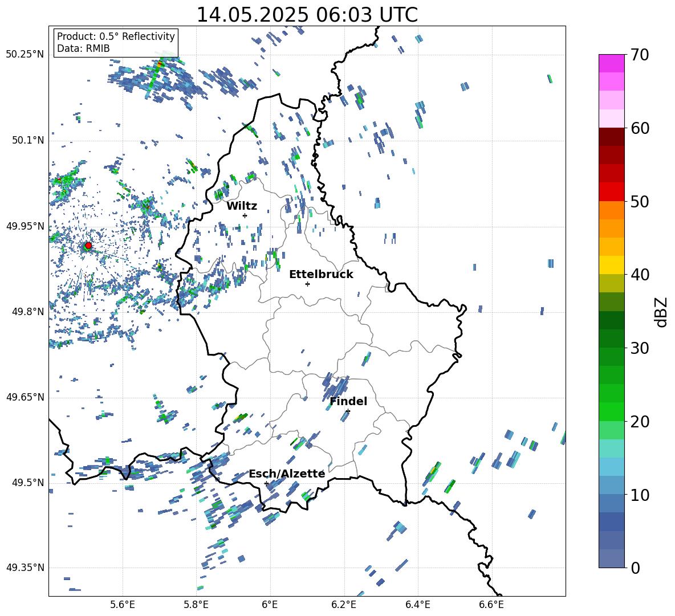Click the 6°E longitude label

[270, 605]
